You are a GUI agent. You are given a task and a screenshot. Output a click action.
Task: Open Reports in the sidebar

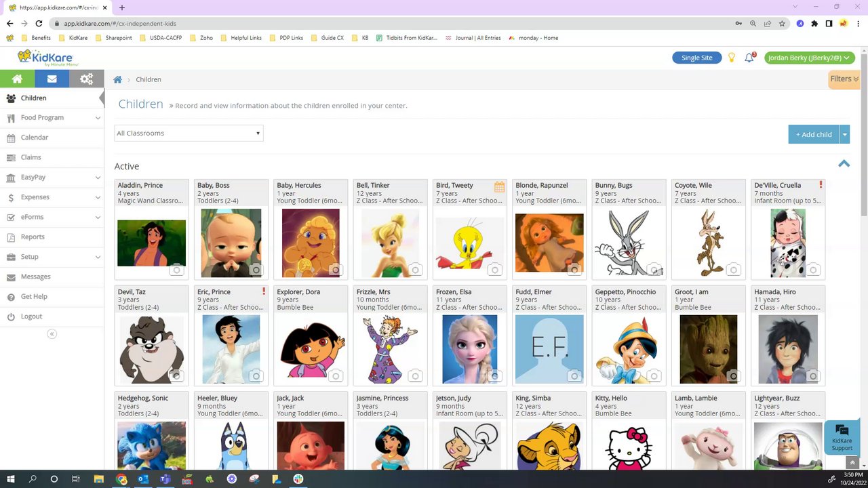[x=52, y=237]
